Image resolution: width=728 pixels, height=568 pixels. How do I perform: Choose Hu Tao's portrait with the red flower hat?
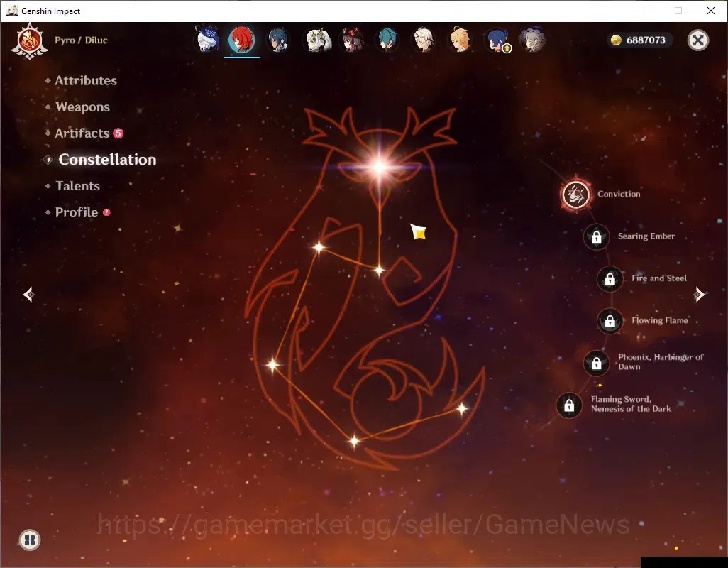click(x=352, y=40)
